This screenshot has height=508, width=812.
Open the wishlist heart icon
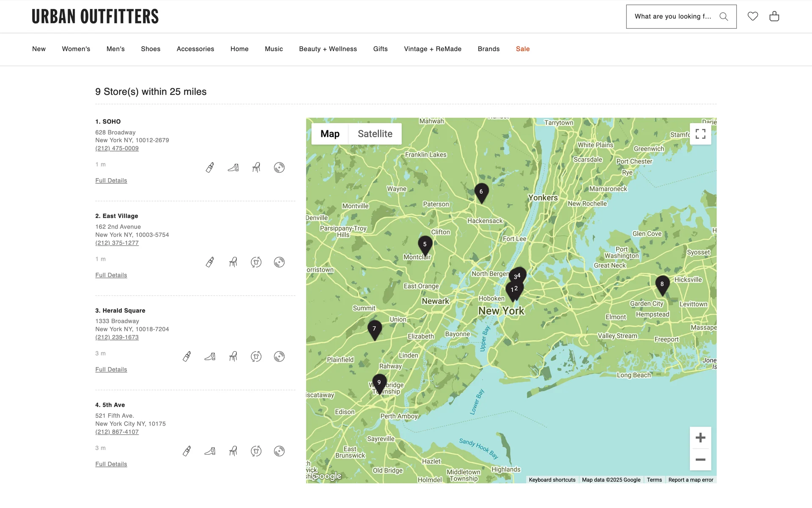pyautogui.click(x=752, y=17)
